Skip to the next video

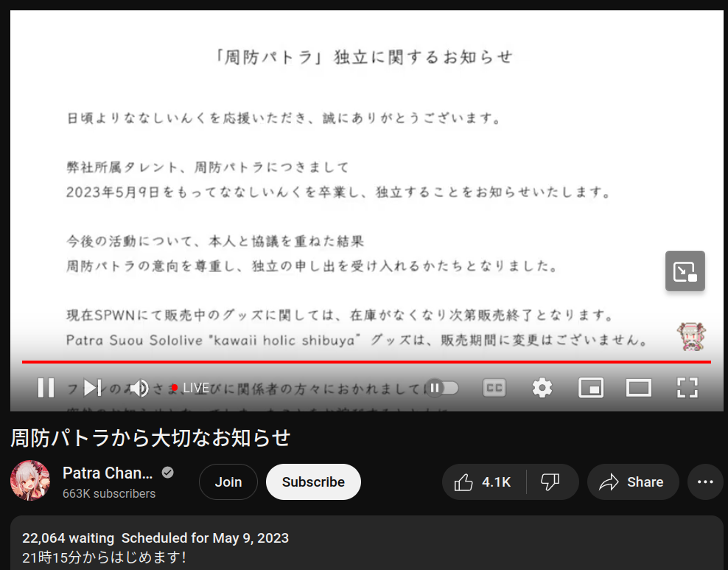point(92,387)
